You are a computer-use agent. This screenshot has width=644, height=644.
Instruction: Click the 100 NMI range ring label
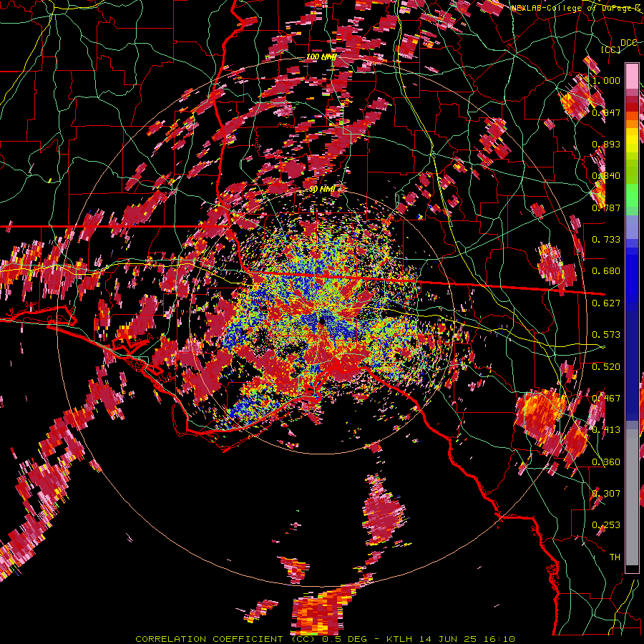(321, 57)
